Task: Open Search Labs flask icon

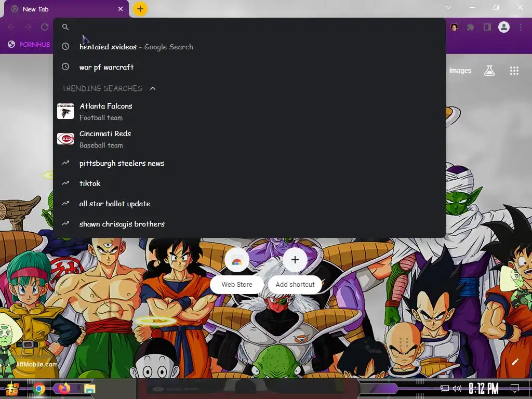Action: click(489, 71)
